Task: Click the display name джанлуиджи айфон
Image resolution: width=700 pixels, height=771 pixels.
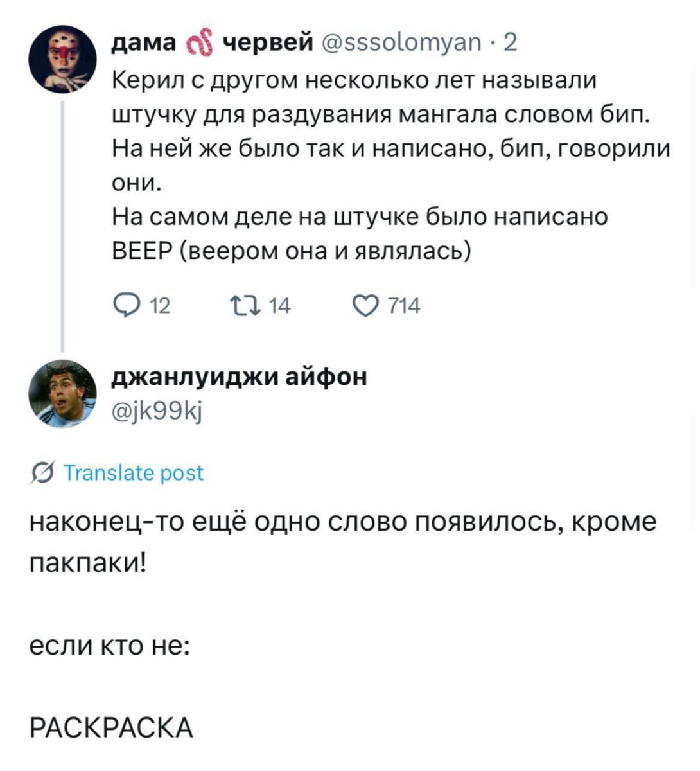Action: 240,377
